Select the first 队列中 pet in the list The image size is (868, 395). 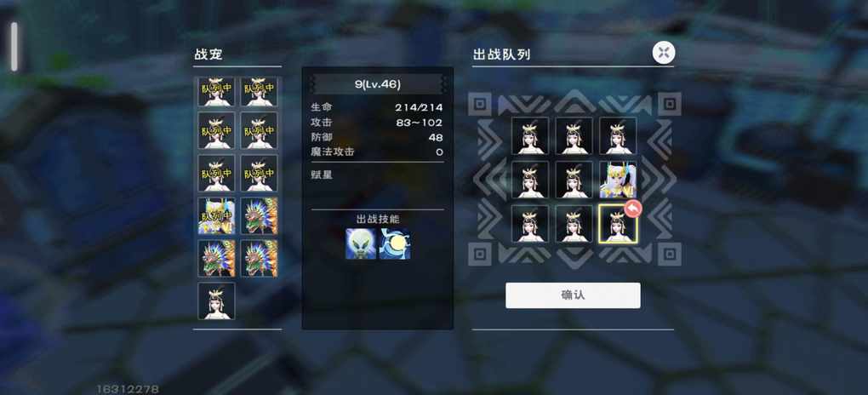click(216, 91)
